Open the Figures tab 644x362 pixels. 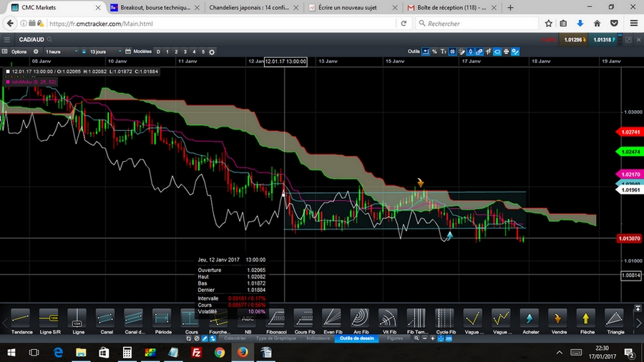(x=395, y=338)
